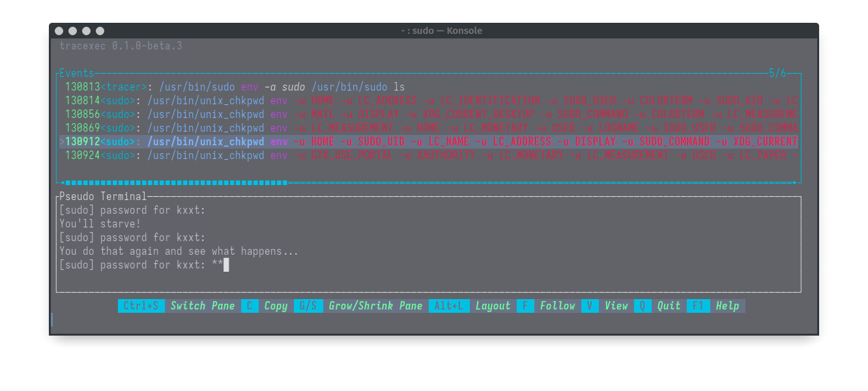Select event row 130813 from tracer
This screenshot has height=391, width=868.
point(429,87)
